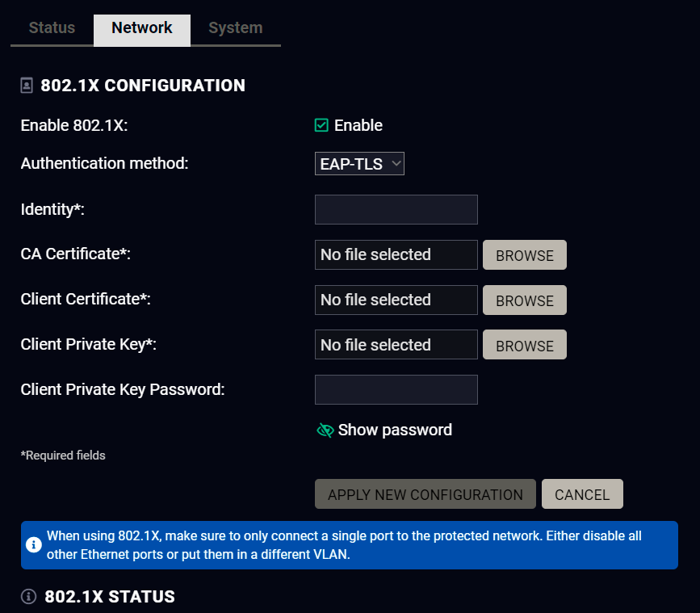Click the Client Private Key Password field

[x=396, y=390]
